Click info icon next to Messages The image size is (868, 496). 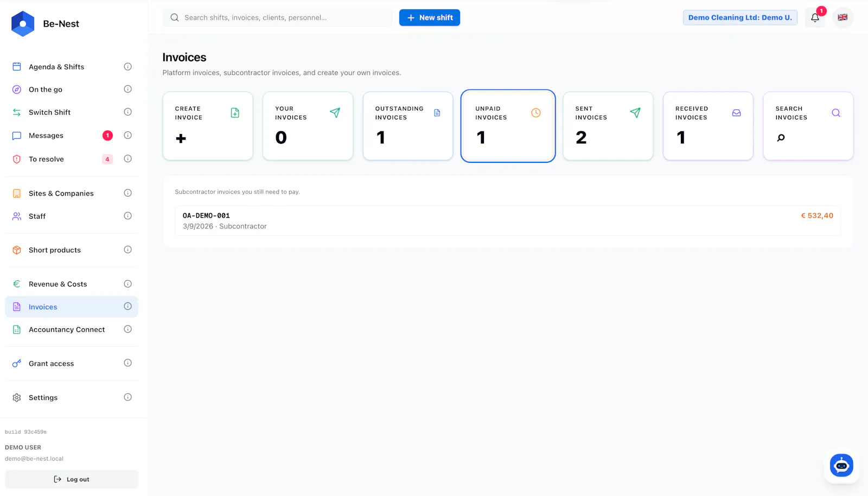click(127, 135)
